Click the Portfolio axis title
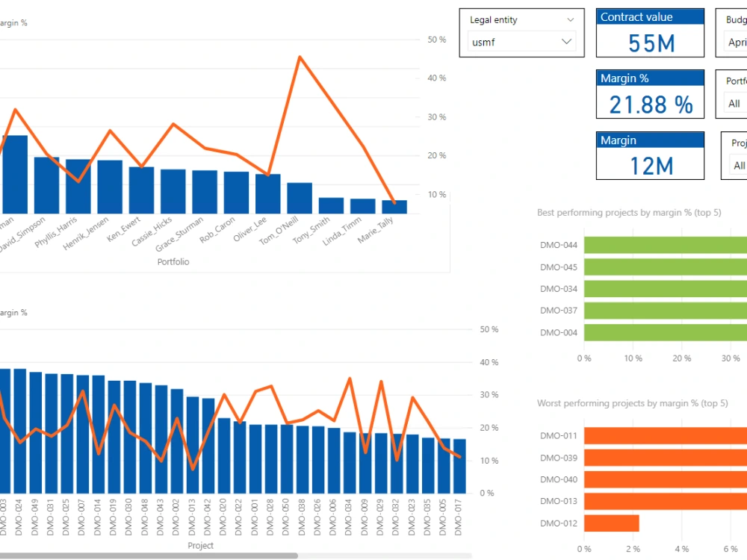This screenshot has width=747, height=560. [x=173, y=262]
